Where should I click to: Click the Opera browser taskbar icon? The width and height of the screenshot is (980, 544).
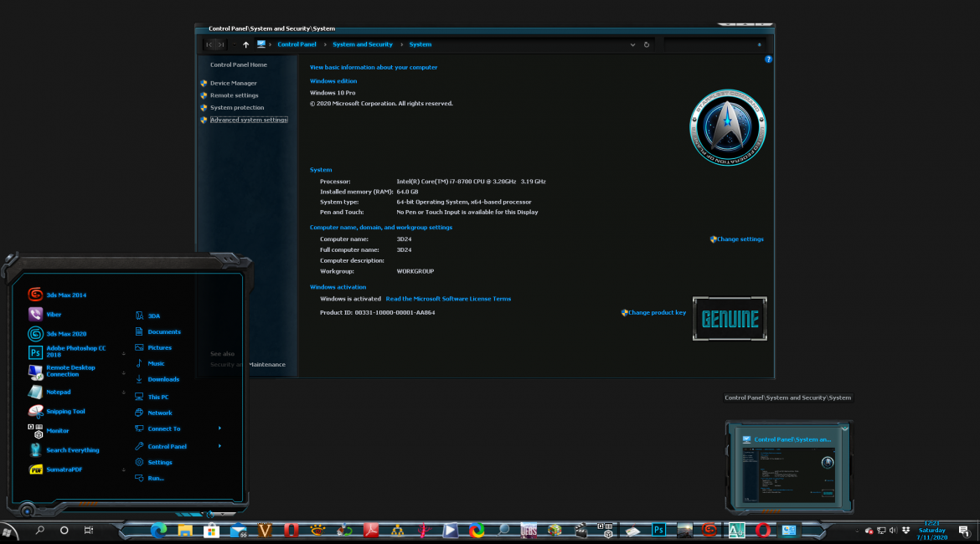point(762,531)
